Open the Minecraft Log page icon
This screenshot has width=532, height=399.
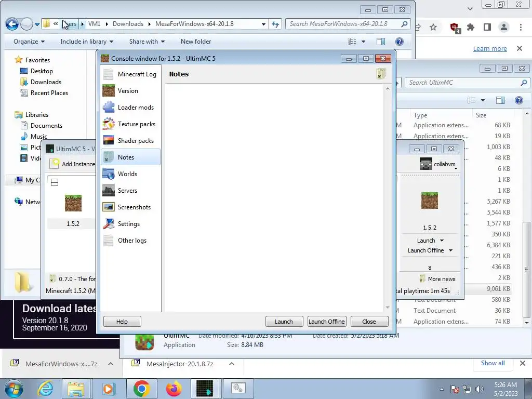(108, 74)
